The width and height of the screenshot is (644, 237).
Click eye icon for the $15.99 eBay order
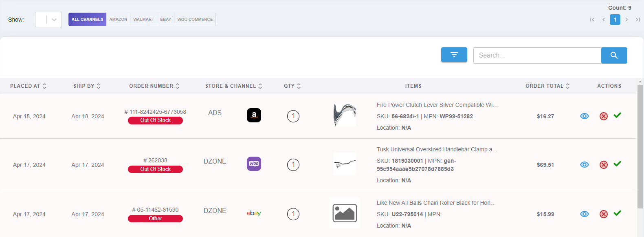click(584, 214)
